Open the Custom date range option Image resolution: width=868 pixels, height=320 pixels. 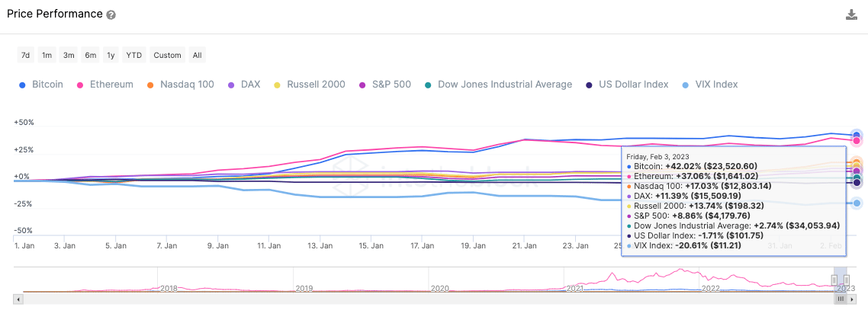(167, 55)
